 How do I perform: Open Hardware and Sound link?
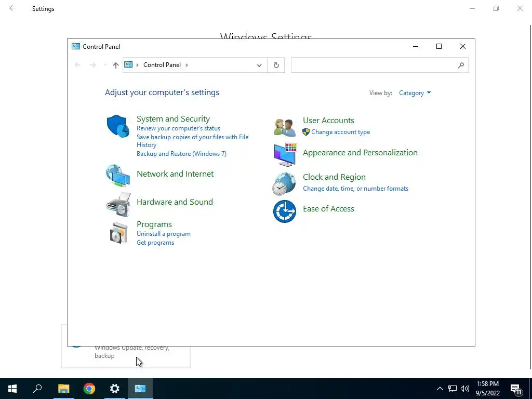[175, 202]
